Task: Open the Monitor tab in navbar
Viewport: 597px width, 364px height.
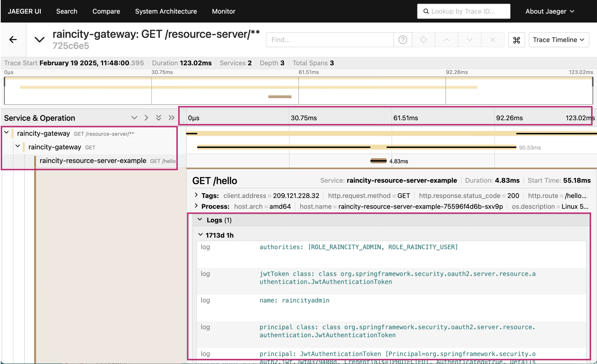Action: click(223, 11)
